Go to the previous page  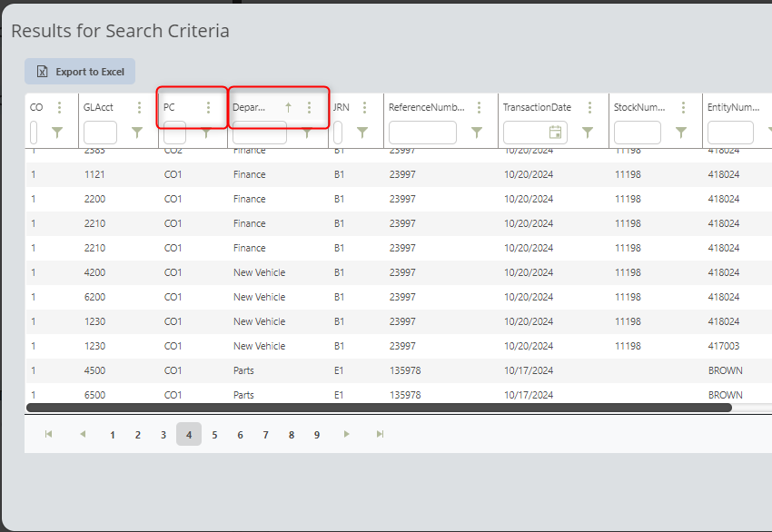coord(83,434)
